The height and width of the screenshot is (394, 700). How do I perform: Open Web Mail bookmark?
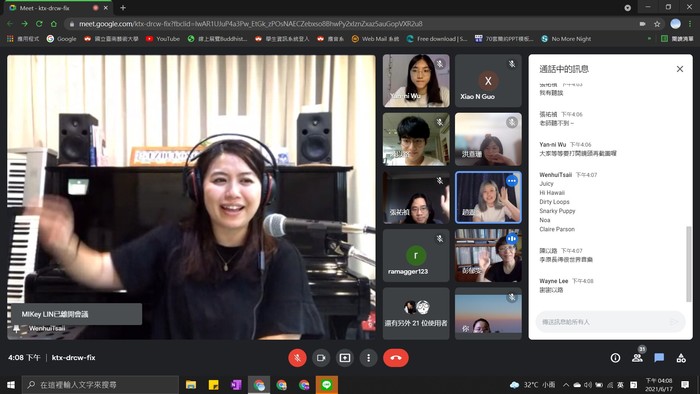click(375, 39)
